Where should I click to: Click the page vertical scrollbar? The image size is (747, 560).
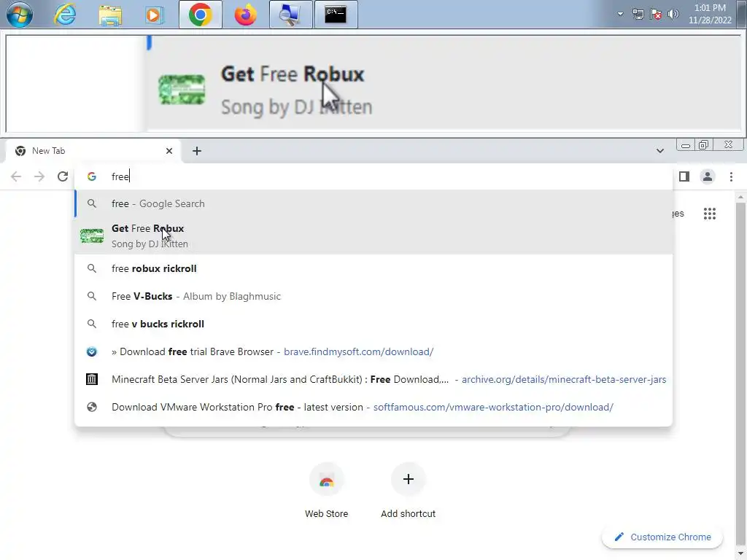click(740, 374)
